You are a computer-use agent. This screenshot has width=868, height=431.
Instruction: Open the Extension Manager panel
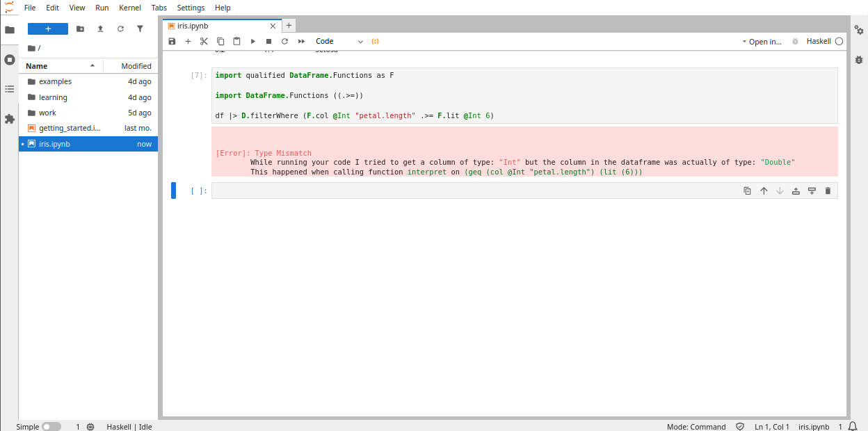coord(10,119)
